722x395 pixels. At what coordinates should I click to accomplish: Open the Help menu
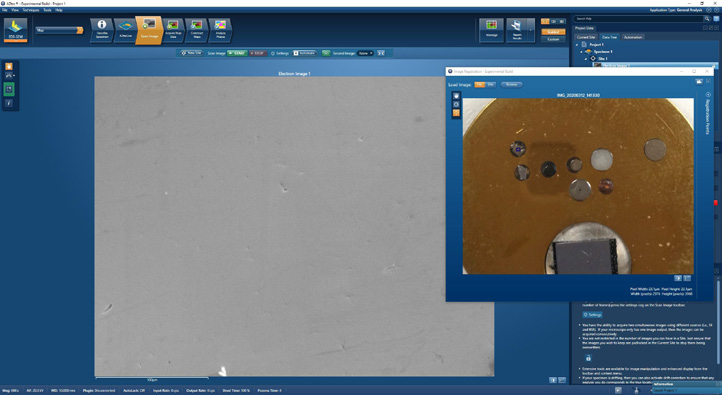point(59,10)
